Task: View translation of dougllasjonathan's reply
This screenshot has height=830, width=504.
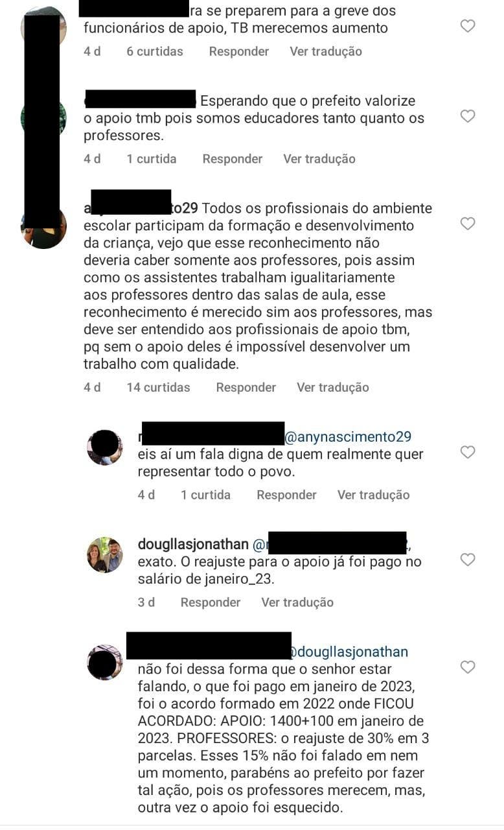Action: click(297, 602)
